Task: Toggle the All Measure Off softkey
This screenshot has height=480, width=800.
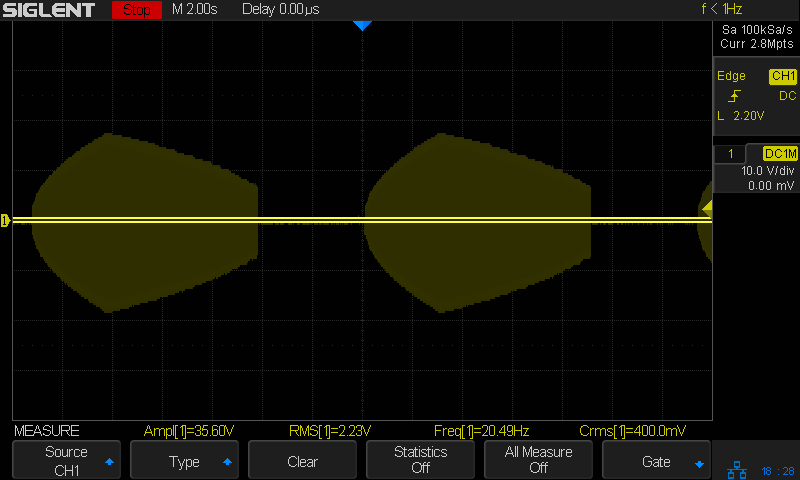Action: [x=538, y=460]
